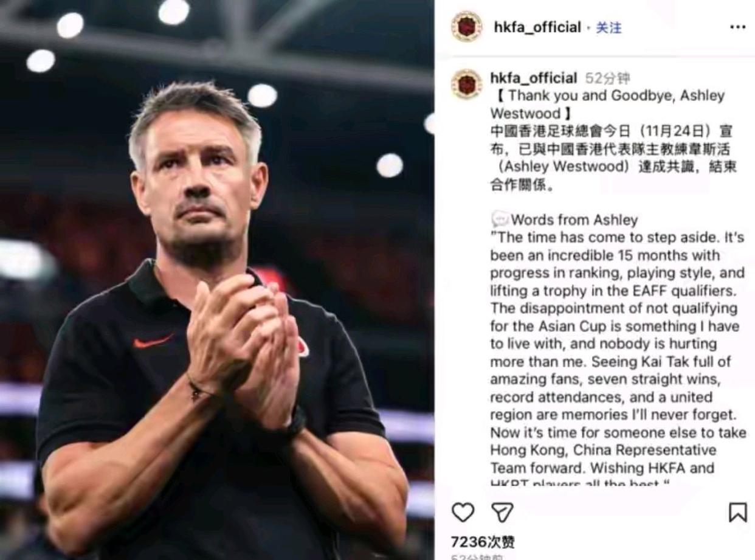This screenshot has height=560, width=755.
Task: Click the timestamp below the likes count
Action: (478, 556)
